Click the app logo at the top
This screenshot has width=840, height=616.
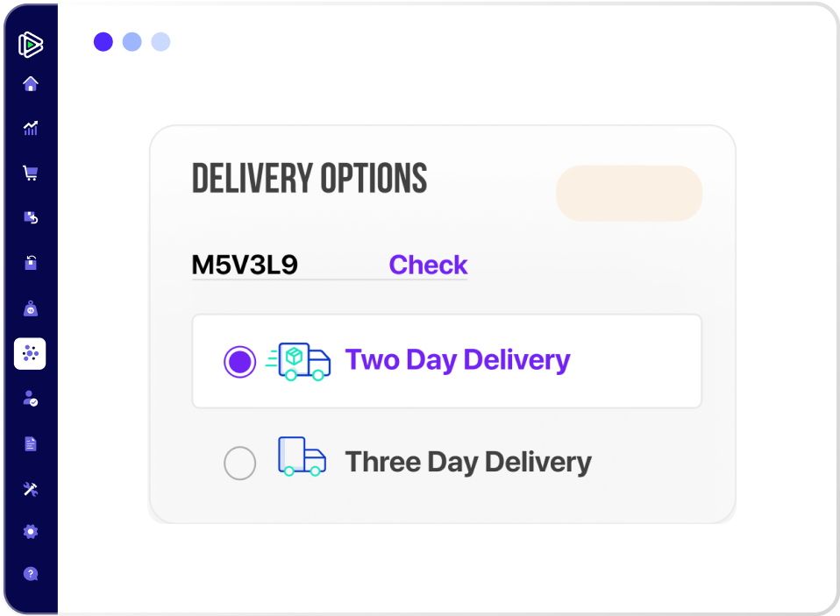point(31,44)
